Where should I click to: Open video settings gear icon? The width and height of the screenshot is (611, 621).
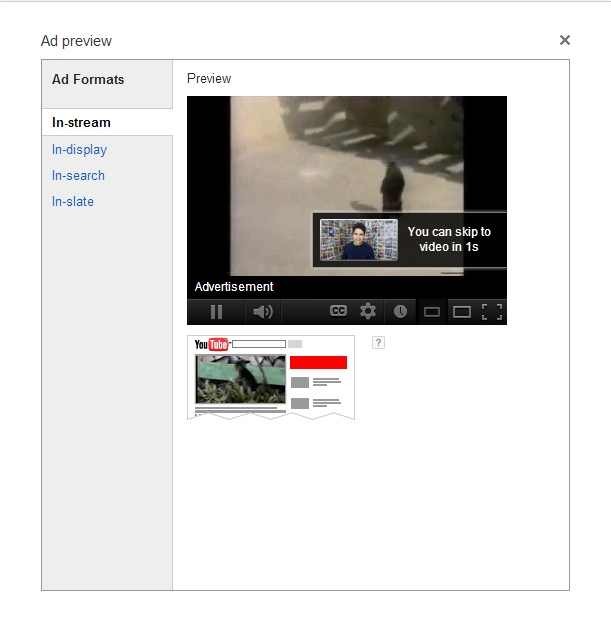368,311
